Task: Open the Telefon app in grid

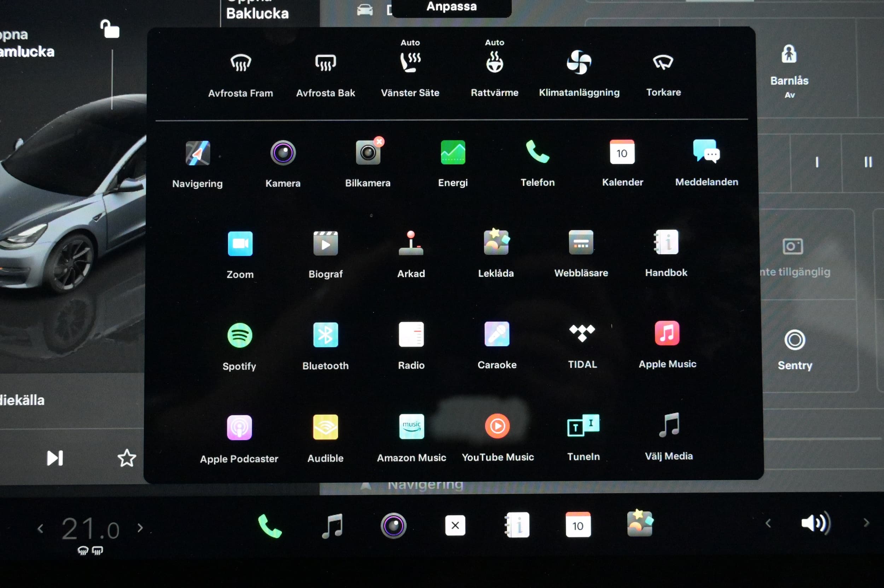Action: [x=537, y=152]
